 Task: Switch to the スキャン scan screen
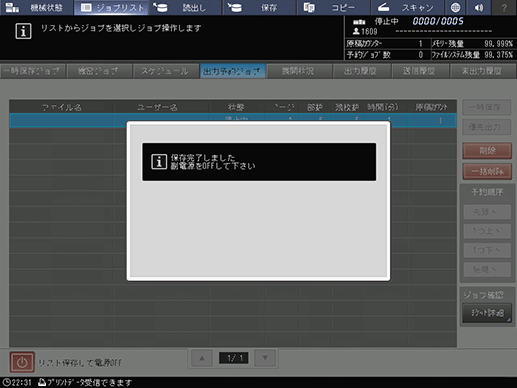click(407, 7)
